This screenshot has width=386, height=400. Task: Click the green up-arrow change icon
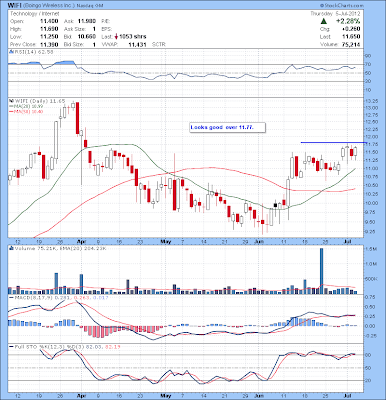click(x=323, y=22)
